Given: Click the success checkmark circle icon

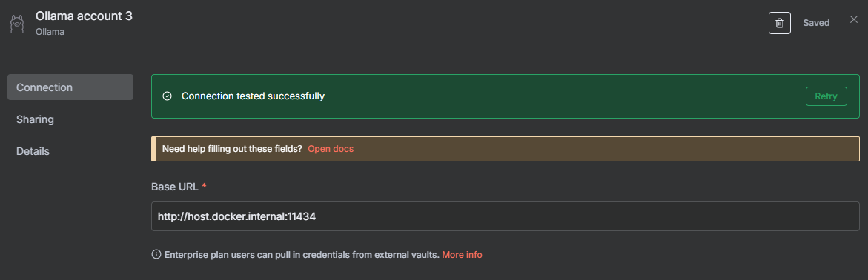Looking at the screenshot, I should click(x=168, y=96).
